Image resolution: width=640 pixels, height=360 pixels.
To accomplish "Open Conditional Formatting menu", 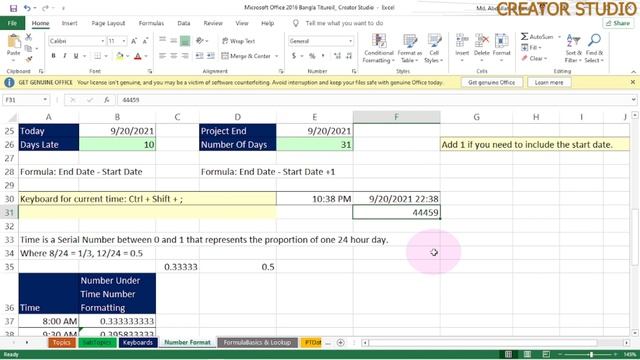I will click(x=379, y=49).
